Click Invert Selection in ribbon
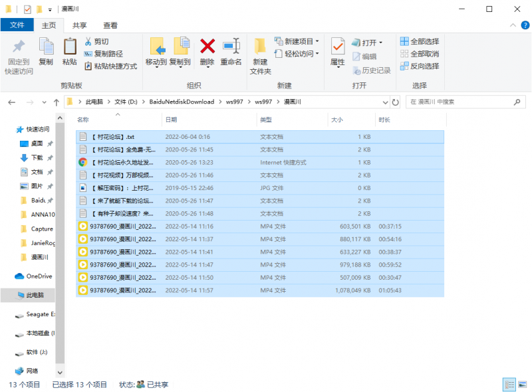This screenshot has width=532, height=392. (x=420, y=66)
